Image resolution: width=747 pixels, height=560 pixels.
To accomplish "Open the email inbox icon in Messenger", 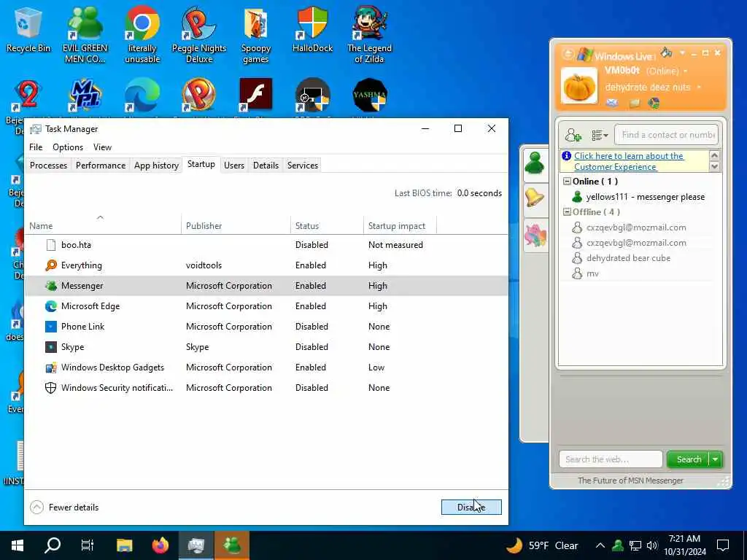I will click(x=612, y=103).
